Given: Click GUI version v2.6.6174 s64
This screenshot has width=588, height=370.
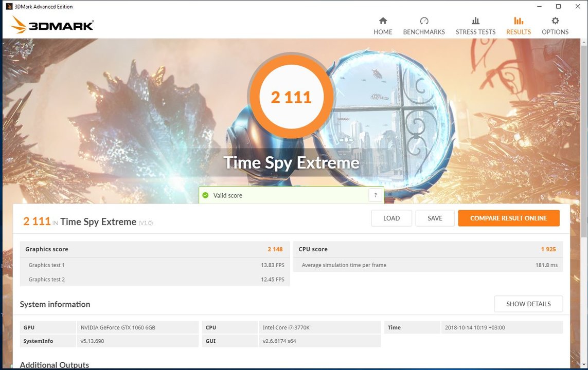Looking at the screenshot, I should (279, 341).
